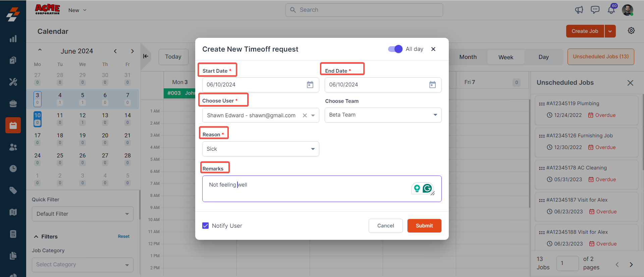Open the Default Filter quick filter dropdown
Screen dimensions: 644x277
[83, 214]
